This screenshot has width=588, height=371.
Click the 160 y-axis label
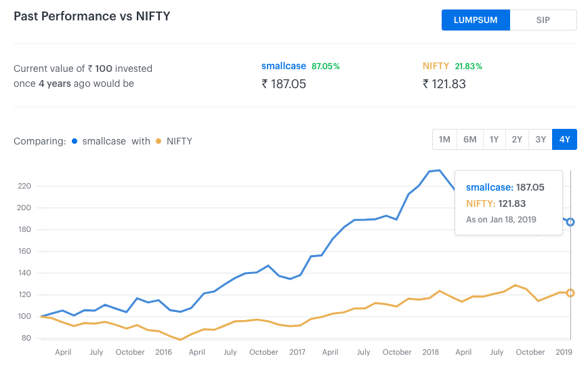24,251
